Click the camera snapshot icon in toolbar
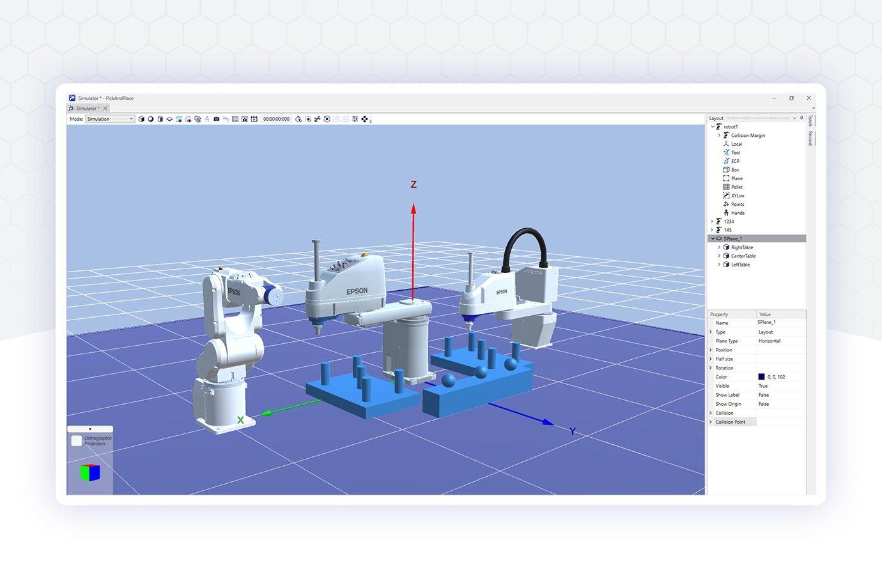This screenshot has height=588, width=882. (217, 119)
